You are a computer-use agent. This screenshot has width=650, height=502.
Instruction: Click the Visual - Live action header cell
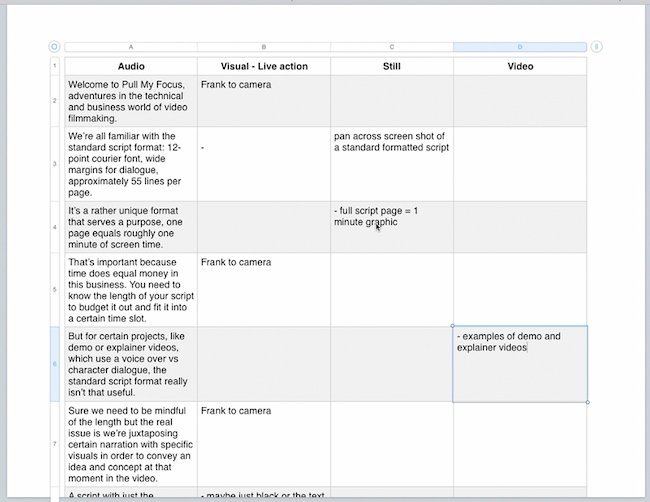tap(264, 66)
